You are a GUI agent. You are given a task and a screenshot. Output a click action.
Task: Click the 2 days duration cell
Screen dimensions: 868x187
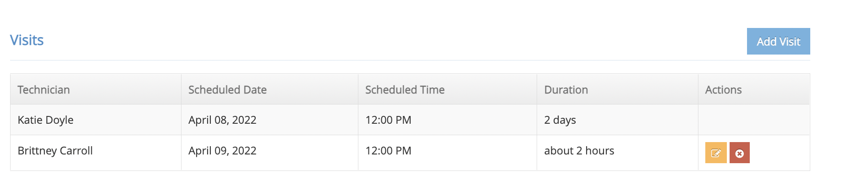(560, 120)
